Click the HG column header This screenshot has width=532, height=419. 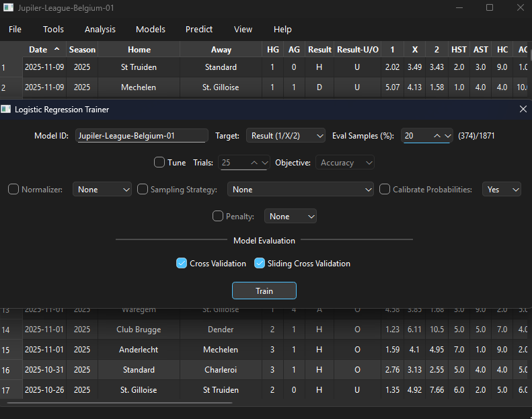[x=273, y=50]
